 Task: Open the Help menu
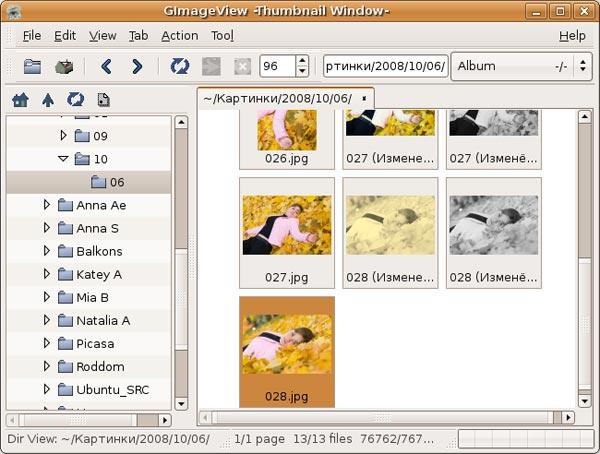point(572,36)
